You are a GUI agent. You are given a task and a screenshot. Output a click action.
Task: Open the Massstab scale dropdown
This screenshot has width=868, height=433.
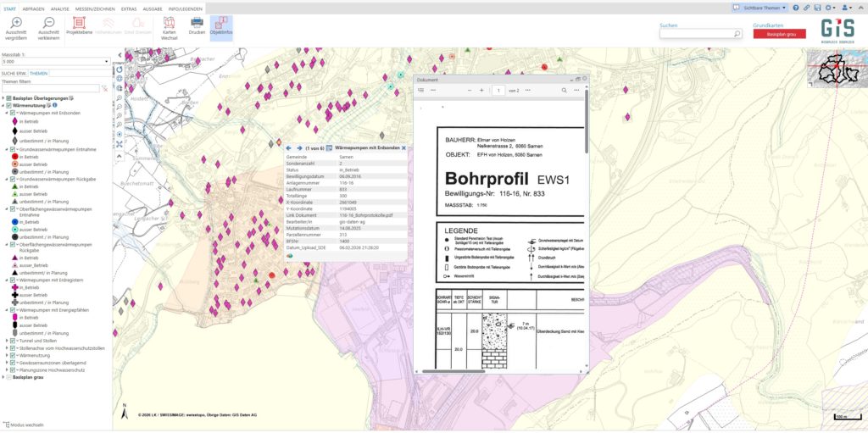(x=106, y=62)
